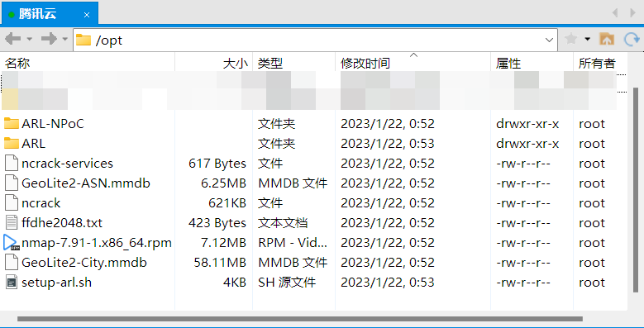The image size is (644, 328).
Task: Sort by 类型 column header
Action: [x=294, y=64]
